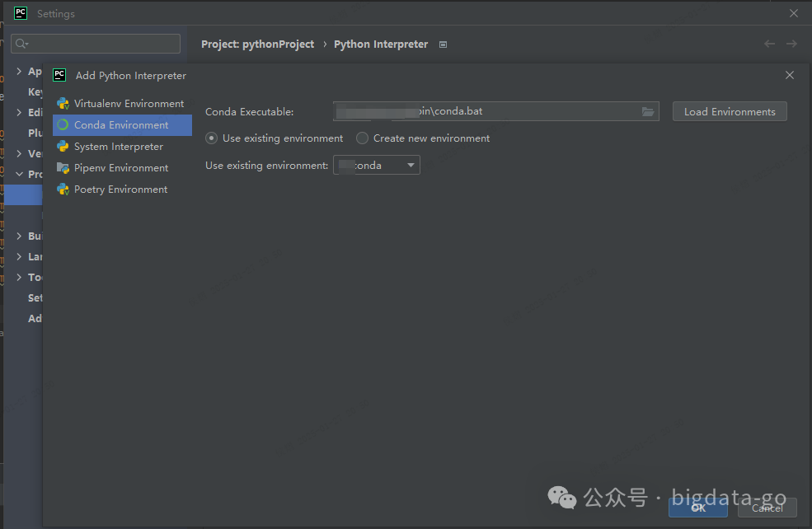
Task: Click the PyCharm logo in Settings title bar
Action: pyautogui.click(x=21, y=13)
